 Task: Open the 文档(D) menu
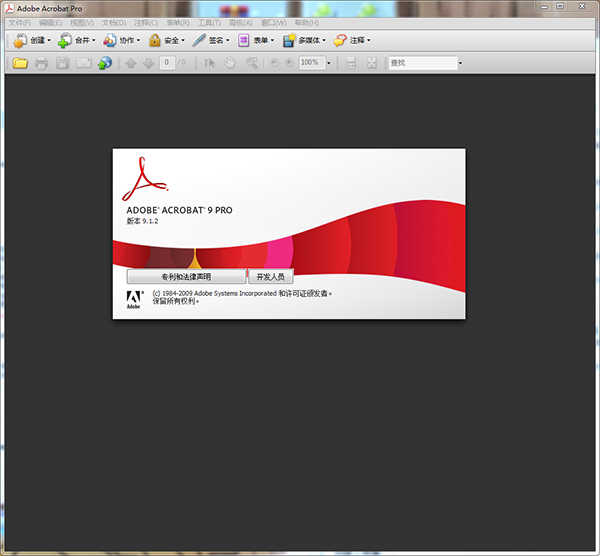click(x=114, y=23)
